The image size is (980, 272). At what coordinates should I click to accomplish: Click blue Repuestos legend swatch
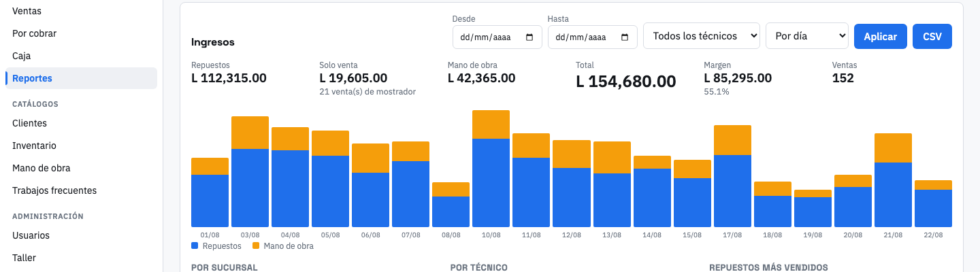pos(195,245)
